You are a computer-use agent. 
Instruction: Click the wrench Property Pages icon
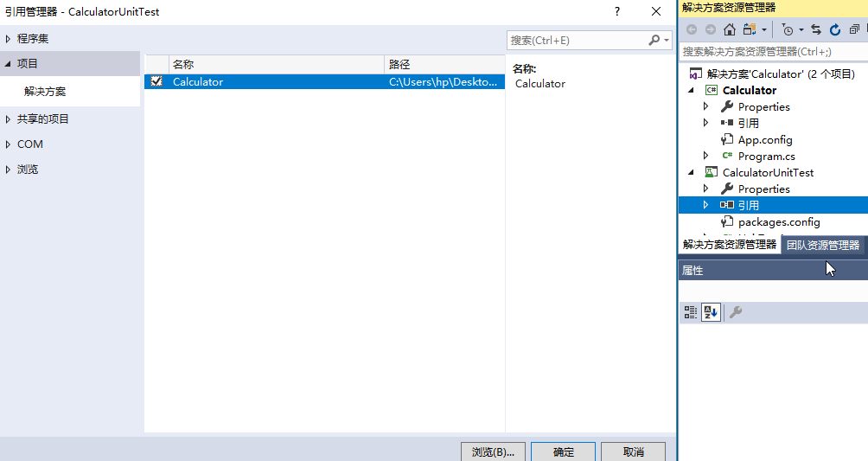pos(736,312)
